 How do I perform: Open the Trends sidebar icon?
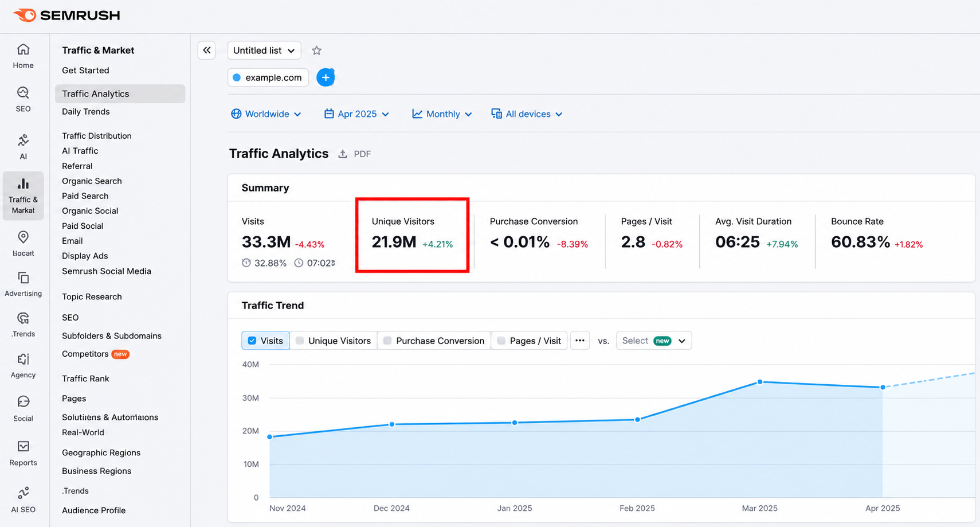pyautogui.click(x=23, y=318)
